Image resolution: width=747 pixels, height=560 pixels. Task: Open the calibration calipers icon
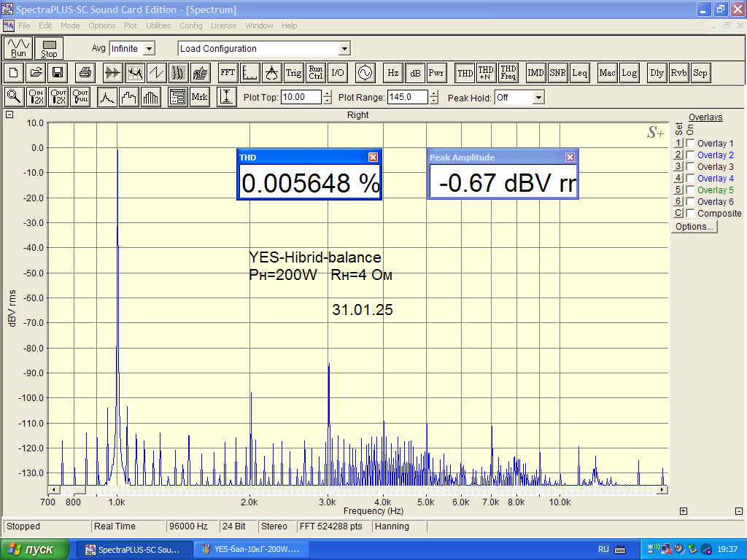(x=271, y=73)
